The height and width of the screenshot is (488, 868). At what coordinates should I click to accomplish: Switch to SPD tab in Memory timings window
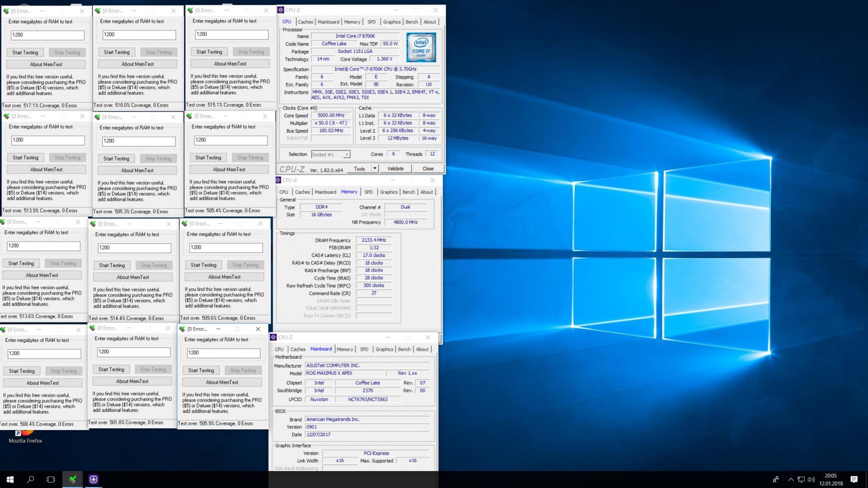point(368,192)
